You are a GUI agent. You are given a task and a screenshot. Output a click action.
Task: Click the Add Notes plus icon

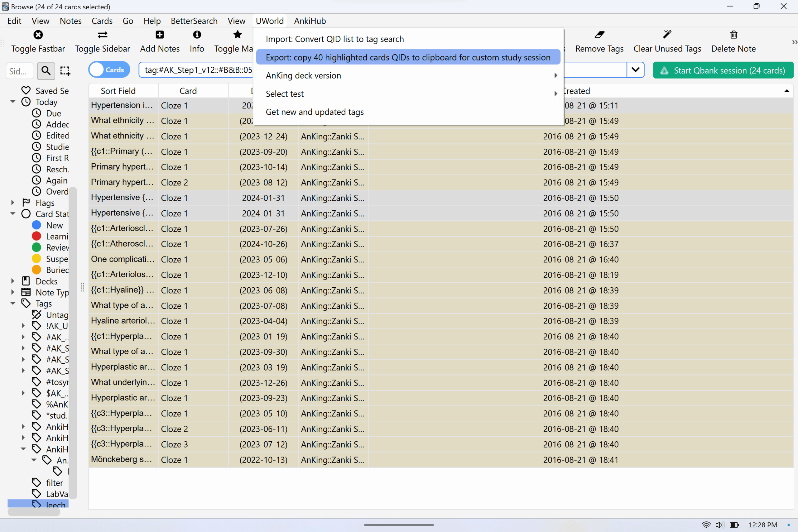pyautogui.click(x=160, y=35)
